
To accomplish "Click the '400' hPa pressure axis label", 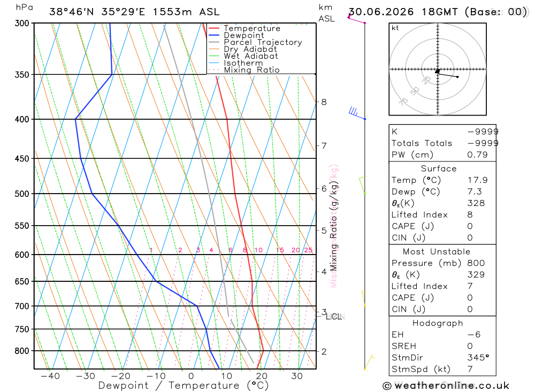I will coord(22,119).
